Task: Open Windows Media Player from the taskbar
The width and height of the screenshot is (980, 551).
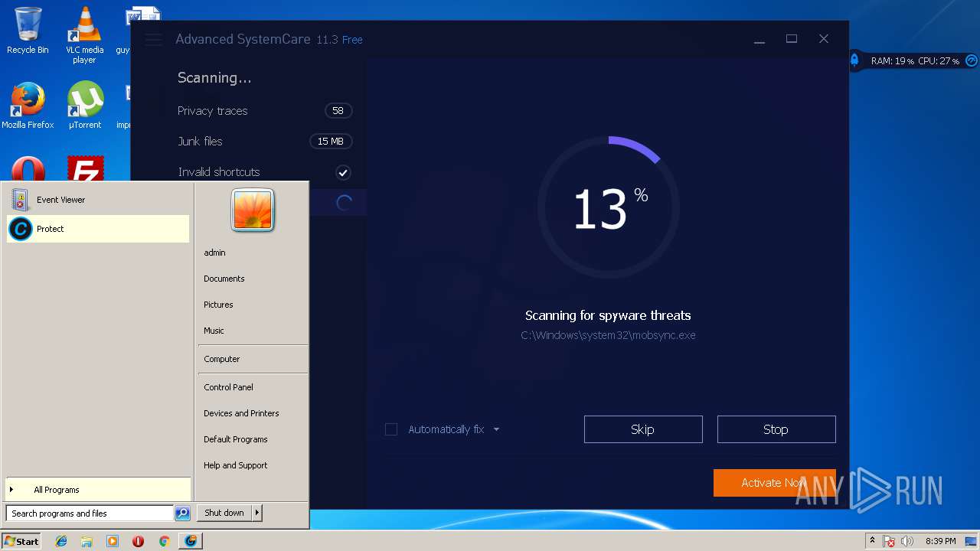Action: (x=113, y=541)
